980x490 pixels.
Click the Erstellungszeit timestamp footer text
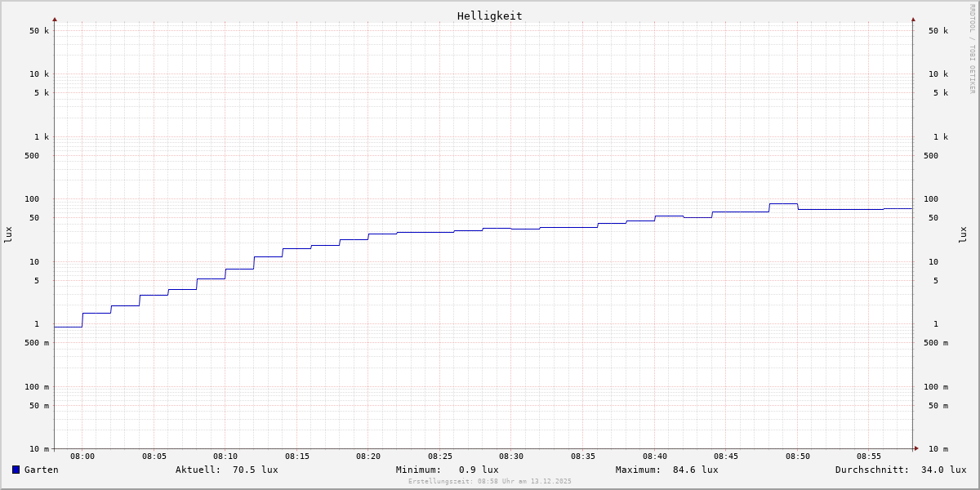click(x=490, y=482)
